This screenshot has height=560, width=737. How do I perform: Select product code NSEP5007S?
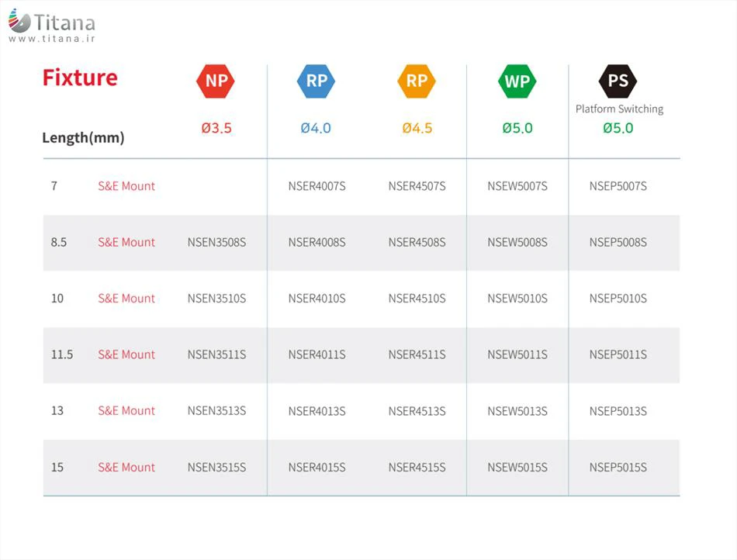click(x=618, y=186)
